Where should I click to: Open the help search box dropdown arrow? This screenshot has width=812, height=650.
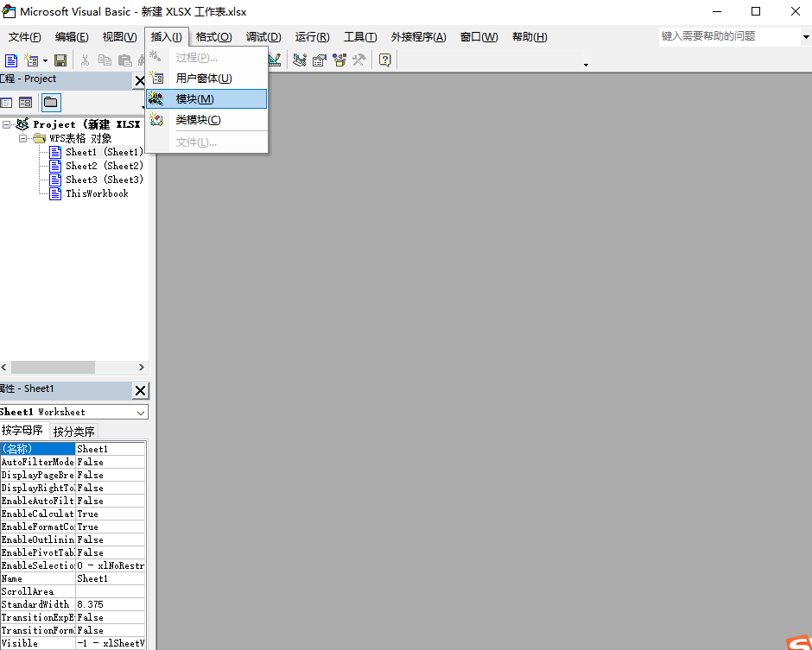(x=806, y=37)
